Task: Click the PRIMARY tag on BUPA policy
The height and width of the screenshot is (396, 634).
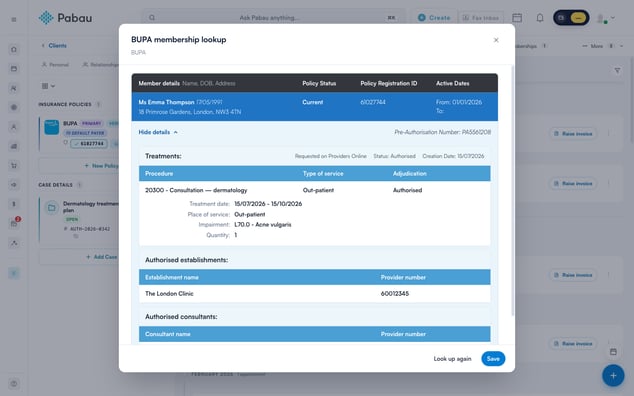Action: (x=91, y=123)
